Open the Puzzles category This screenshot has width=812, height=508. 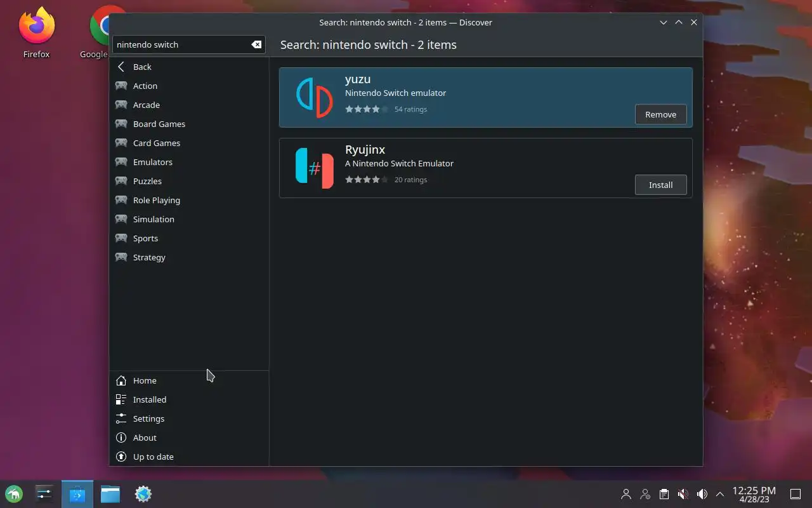point(189,181)
